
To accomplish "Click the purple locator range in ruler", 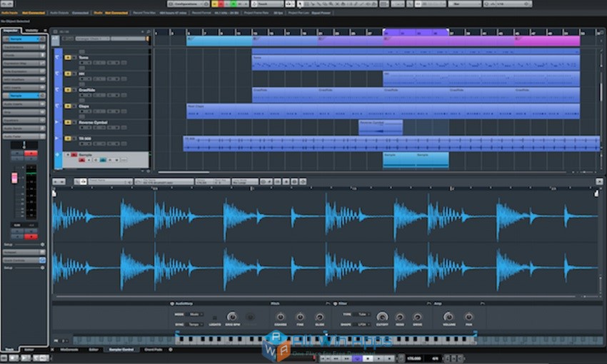I will [x=416, y=33].
